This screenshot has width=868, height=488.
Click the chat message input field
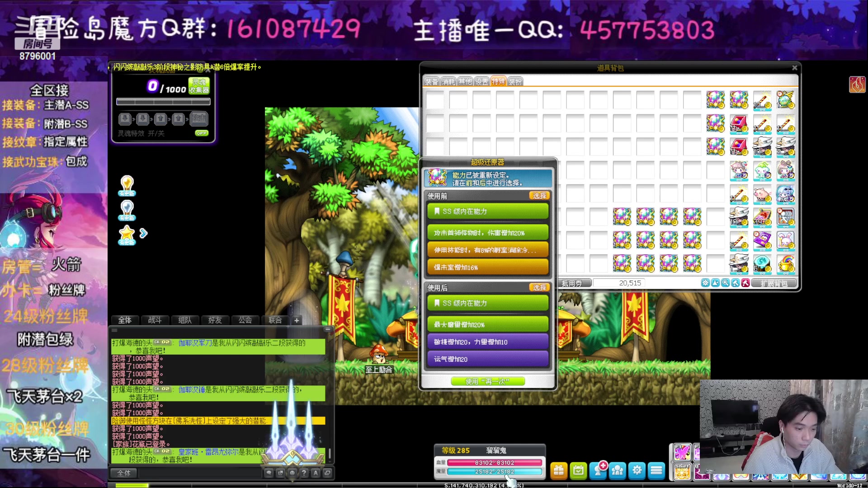pos(200,473)
